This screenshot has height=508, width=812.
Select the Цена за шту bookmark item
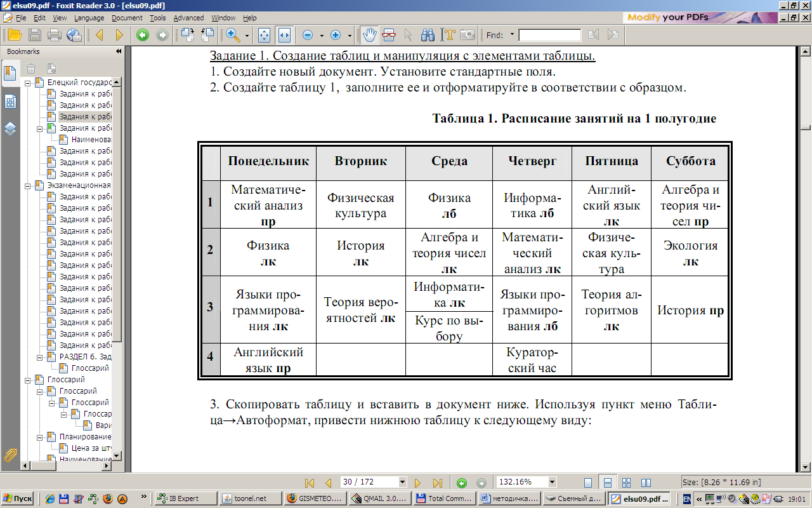[x=91, y=448]
